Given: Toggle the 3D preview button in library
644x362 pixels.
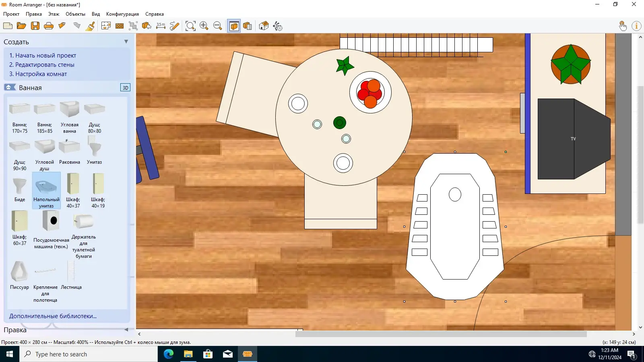Looking at the screenshot, I should (x=125, y=88).
